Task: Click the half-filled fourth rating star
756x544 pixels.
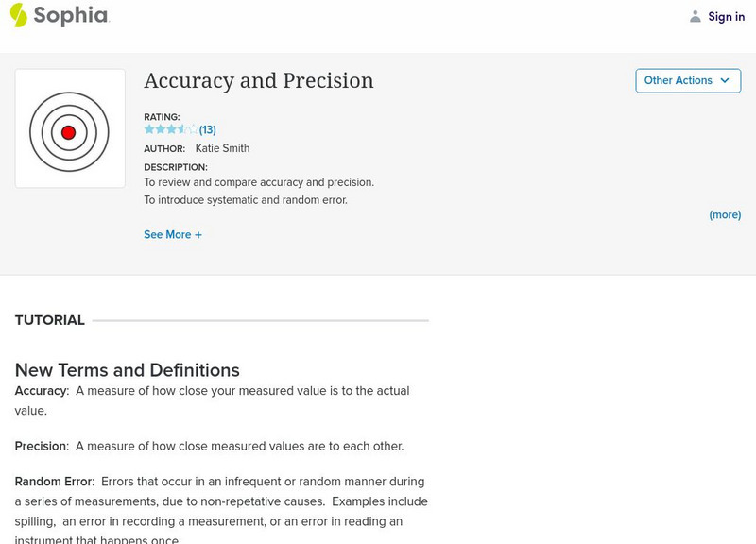Action: pos(182,129)
